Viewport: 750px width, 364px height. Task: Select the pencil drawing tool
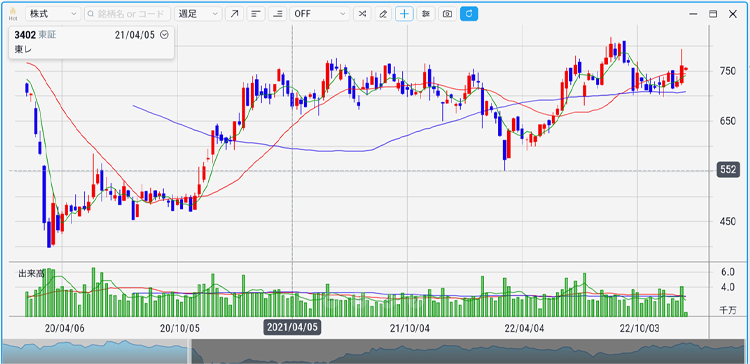point(383,13)
